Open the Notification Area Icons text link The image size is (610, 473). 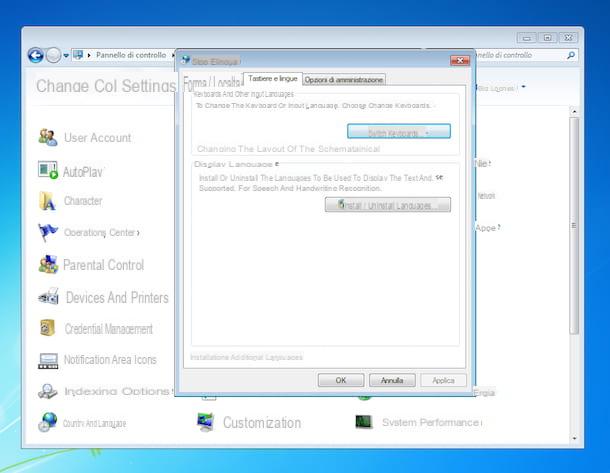[x=110, y=359]
